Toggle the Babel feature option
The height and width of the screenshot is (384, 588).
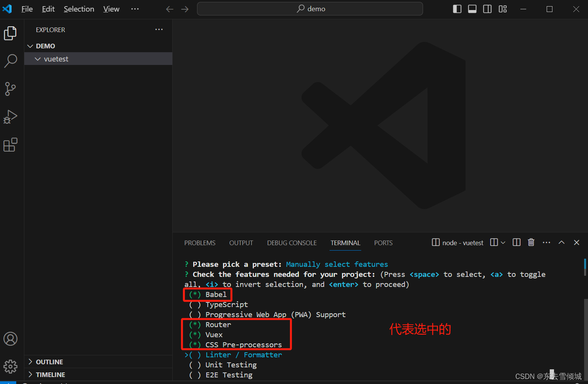click(208, 295)
